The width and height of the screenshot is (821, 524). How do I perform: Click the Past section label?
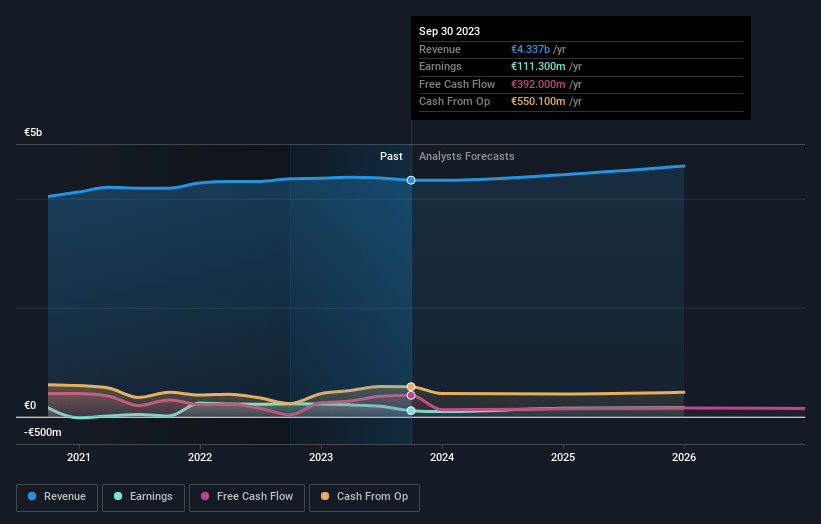coord(391,156)
